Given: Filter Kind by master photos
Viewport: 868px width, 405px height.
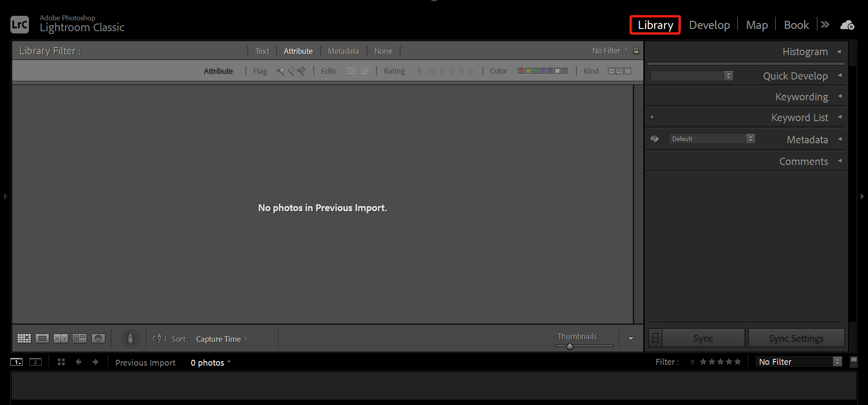Looking at the screenshot, I should [x=611, y=71].
